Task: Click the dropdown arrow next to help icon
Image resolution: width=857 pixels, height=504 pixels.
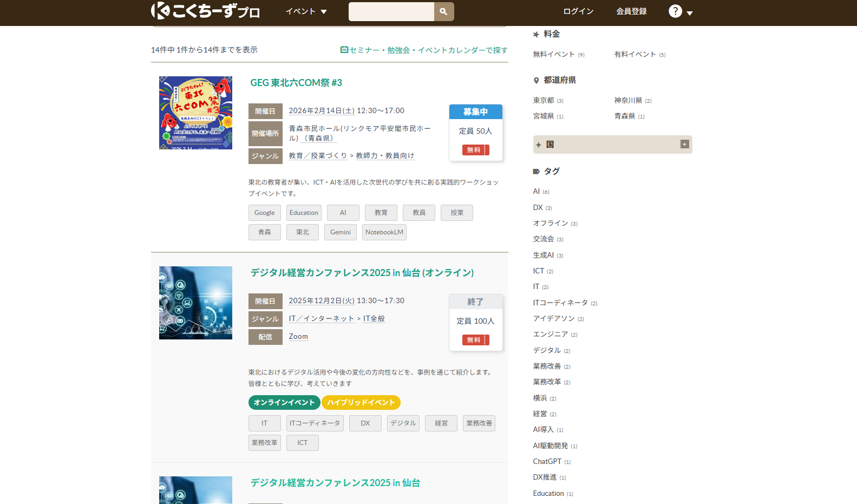Action: coord(690,13)
